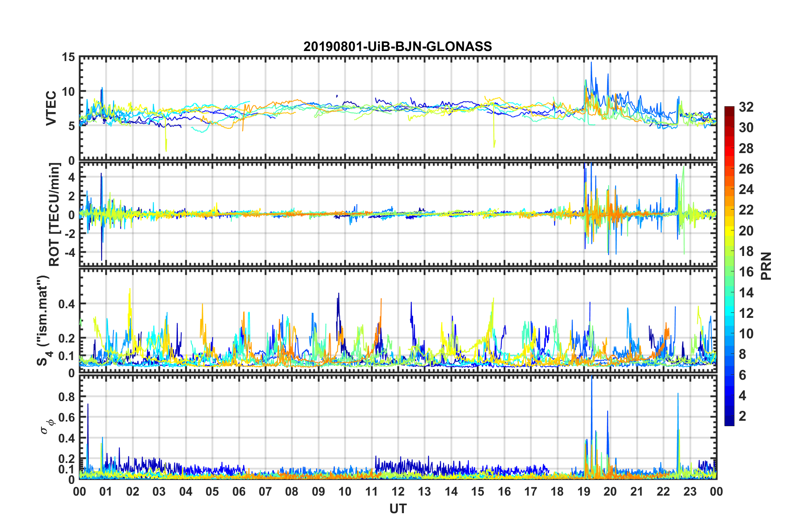The height and width of the screenshot is (532, 796).
Task: Click sigma phi tick value 0.6
Action: (67, 417)
